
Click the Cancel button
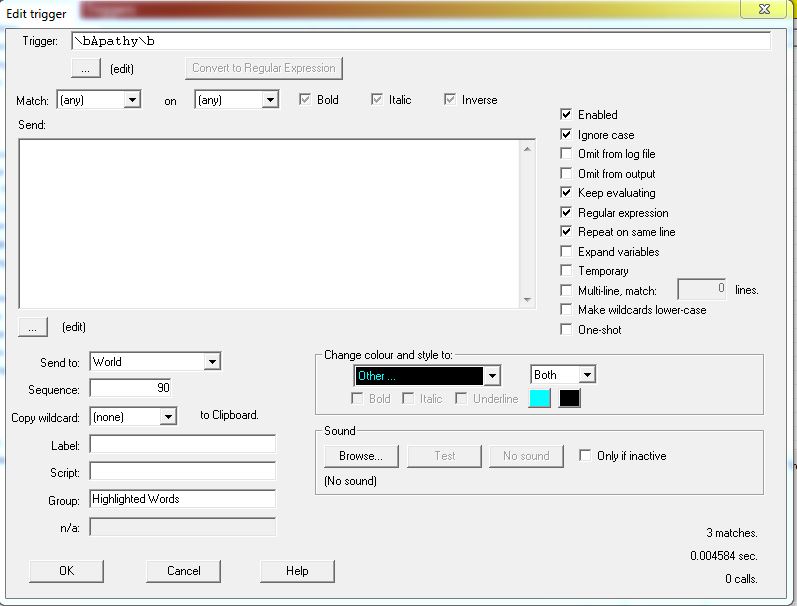(183, 571)
